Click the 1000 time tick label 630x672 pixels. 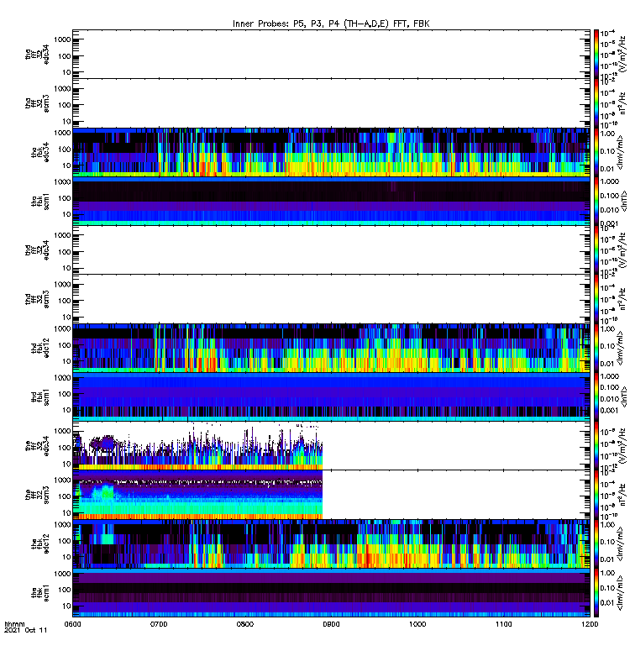[417, 624]
